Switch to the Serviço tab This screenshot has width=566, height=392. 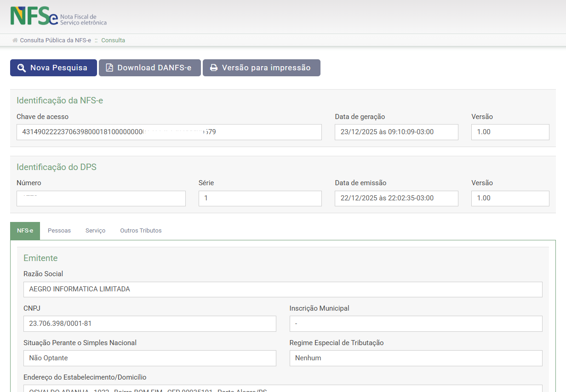tap(95, 231)
